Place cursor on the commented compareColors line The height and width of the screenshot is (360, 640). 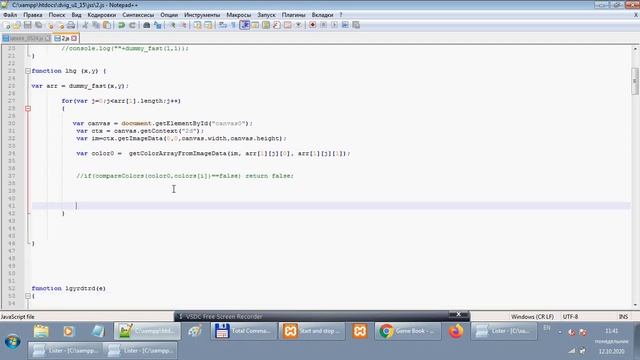pyautogui.click(x=185, y=176)
